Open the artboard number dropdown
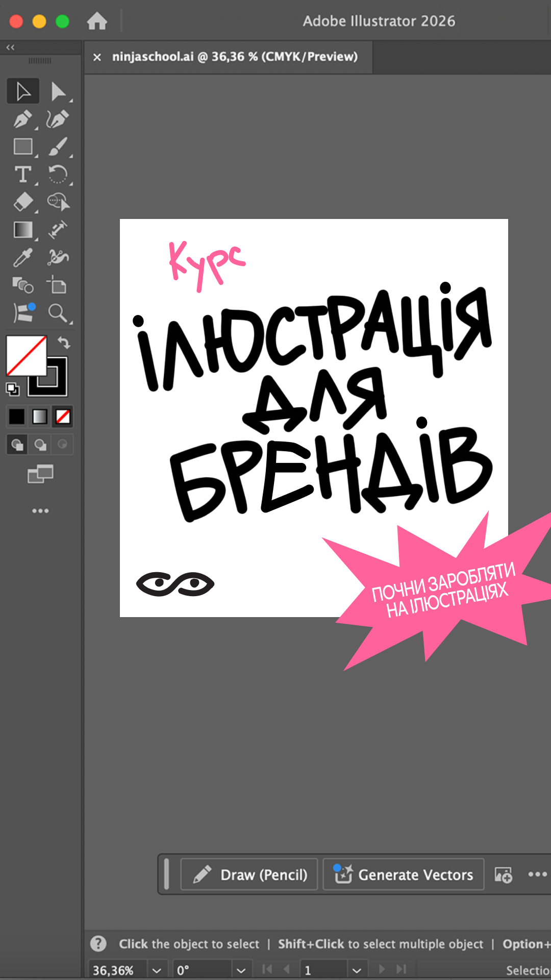 click(x=357, y=970)
